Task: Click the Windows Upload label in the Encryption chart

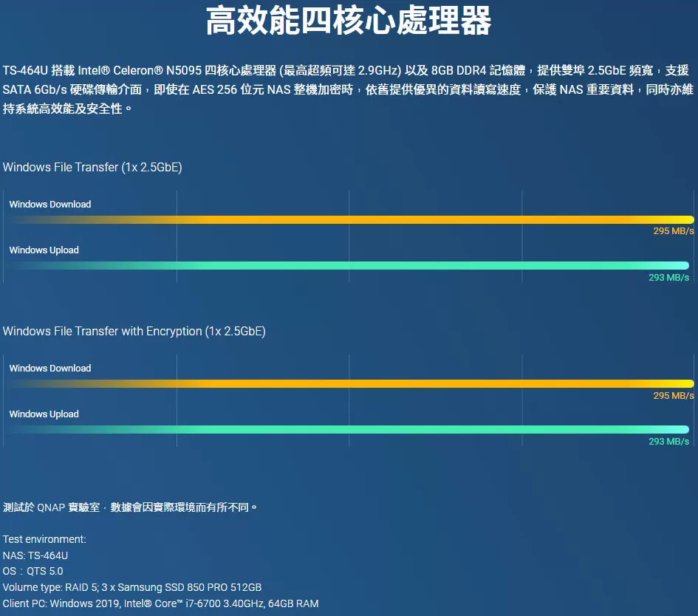Action: tap(44, 414)
